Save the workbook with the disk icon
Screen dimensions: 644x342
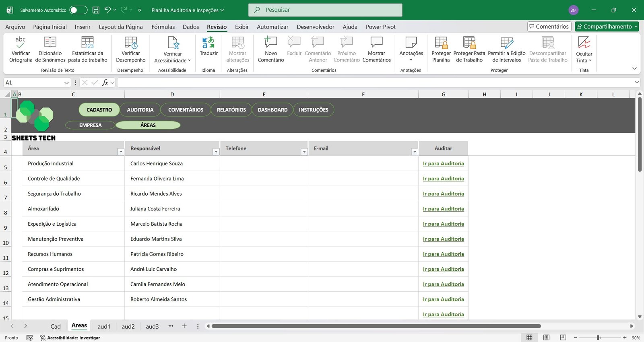96,10
